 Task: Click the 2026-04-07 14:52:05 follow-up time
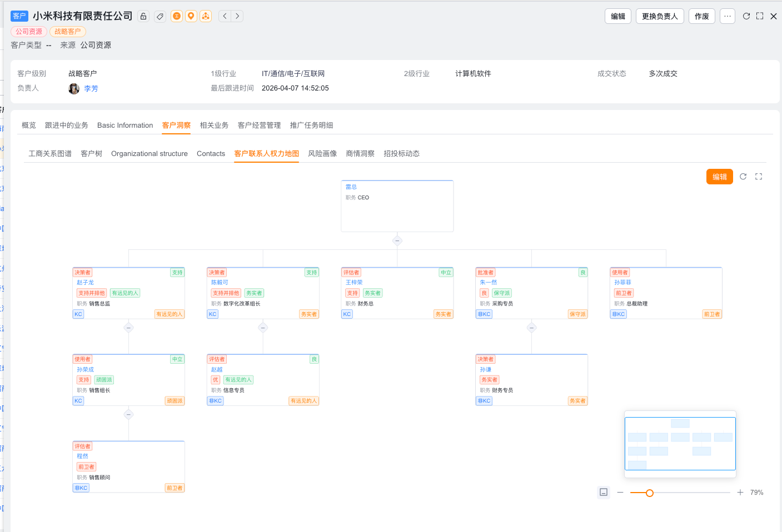tap(295, 88)
